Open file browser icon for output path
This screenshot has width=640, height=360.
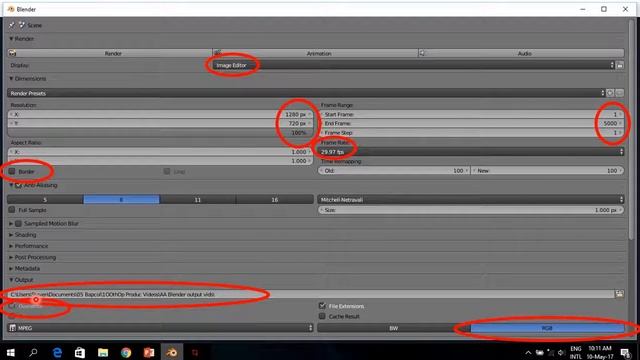(x=620, y=294)
